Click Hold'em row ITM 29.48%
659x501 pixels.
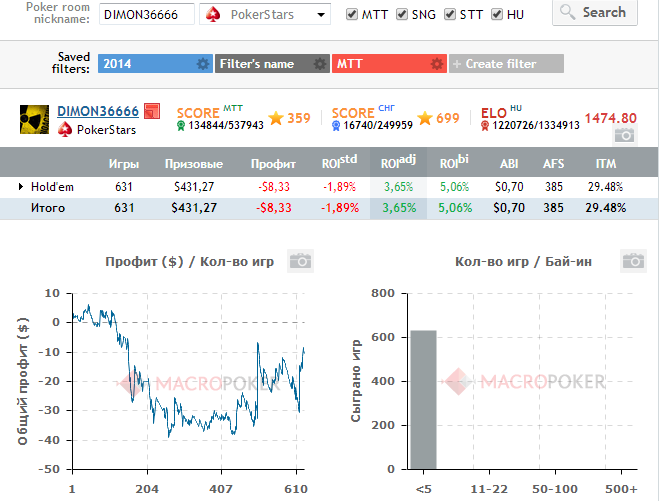[x=606, y=187]
